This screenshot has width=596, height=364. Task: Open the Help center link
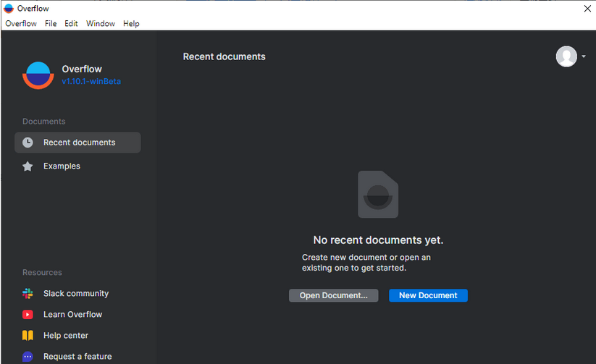[x=66, y=336]
